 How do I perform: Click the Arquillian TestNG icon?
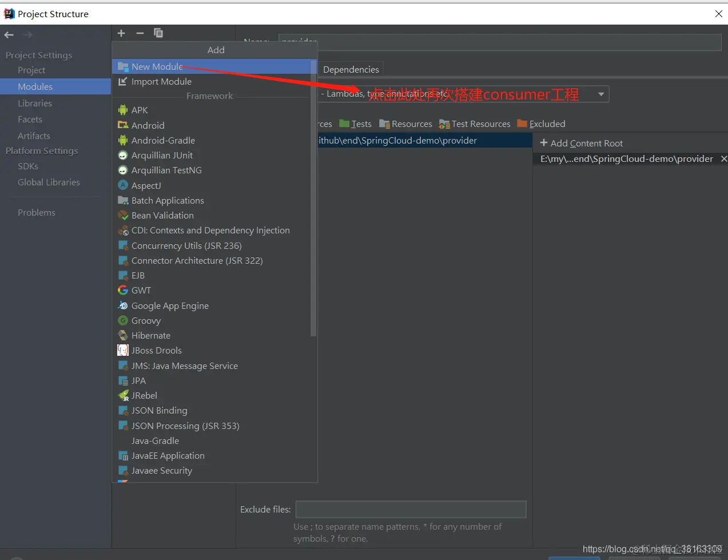pyautogui.click(x=122, y=170)
